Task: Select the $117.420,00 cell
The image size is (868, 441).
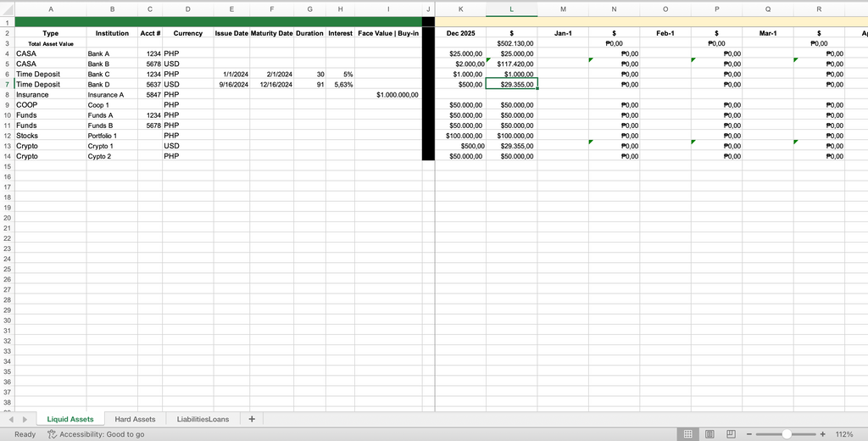Action: (x=511, y=64)
